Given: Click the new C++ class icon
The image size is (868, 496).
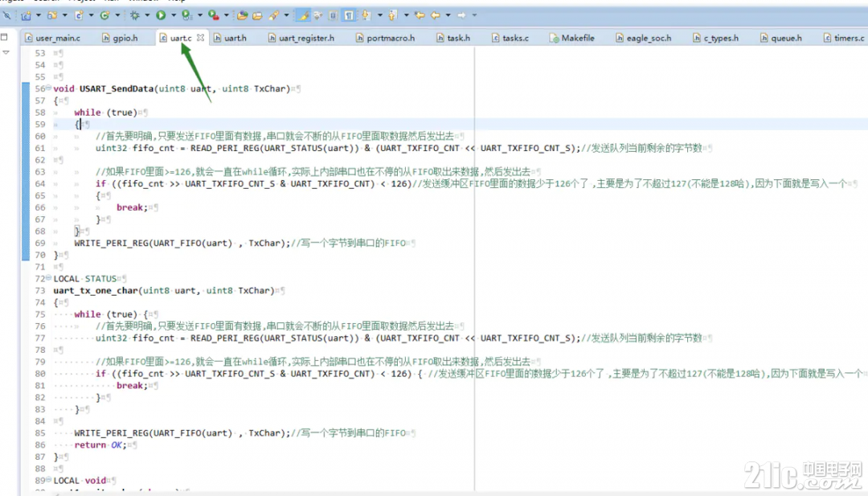Looking at the screenshot, I should [x=104, y=15].
